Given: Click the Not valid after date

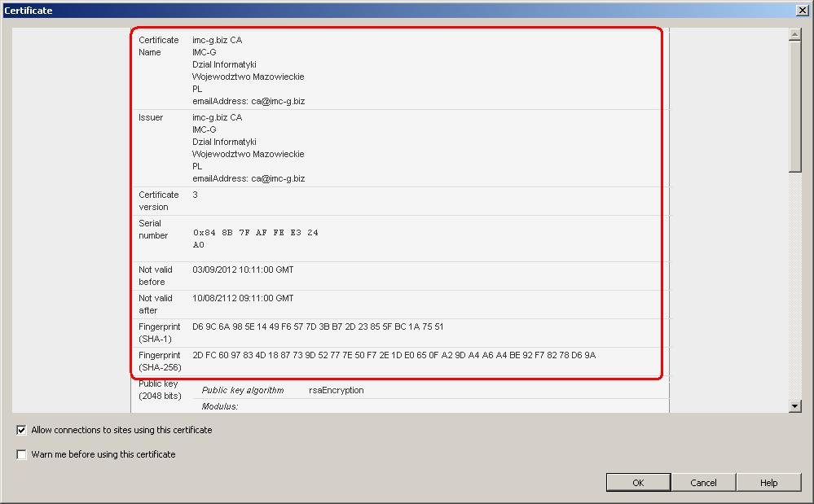Looking at the screenshot, I should [243, 298].
